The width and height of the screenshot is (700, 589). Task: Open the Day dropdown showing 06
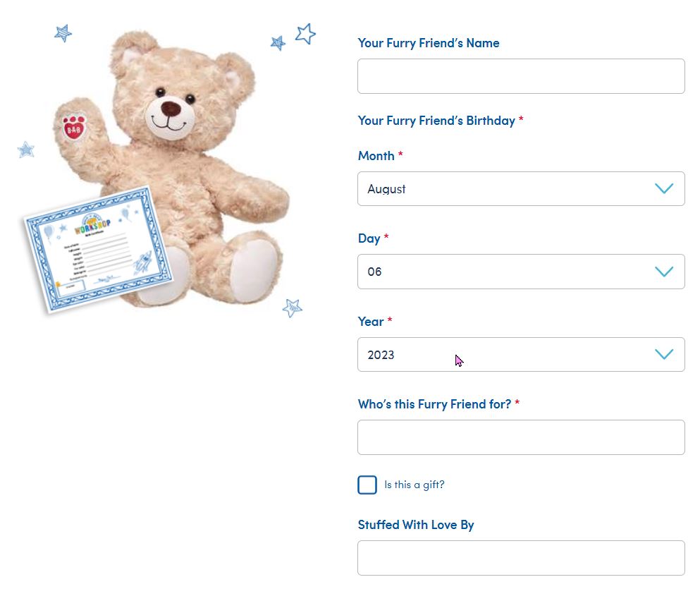point(521,272)
